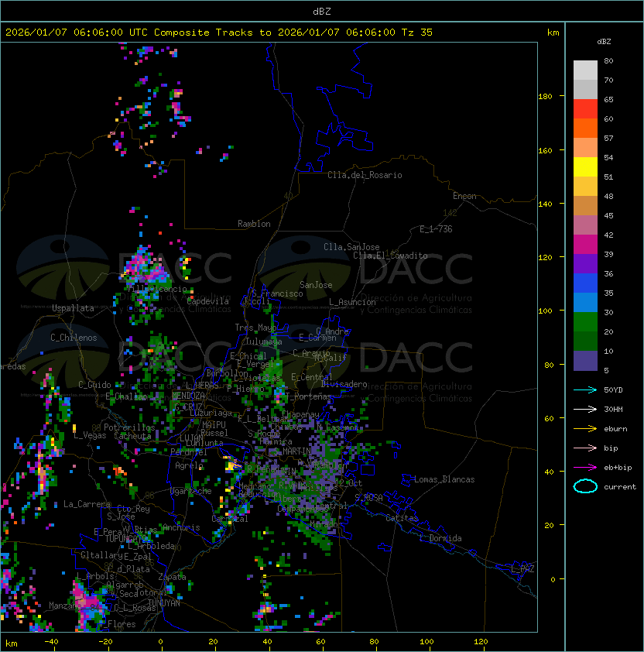Select the light gray top legend swatch

[x=585, y=70]
